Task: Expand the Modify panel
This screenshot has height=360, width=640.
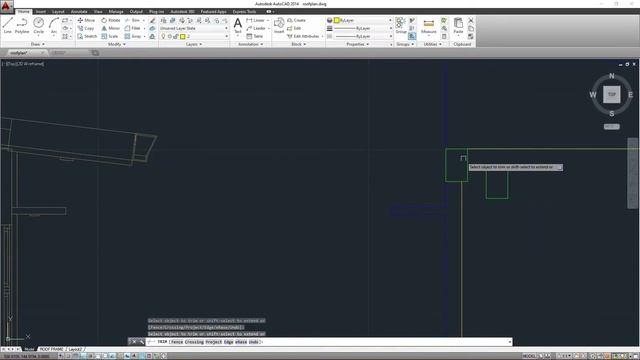Action: (x=117, y=44)
